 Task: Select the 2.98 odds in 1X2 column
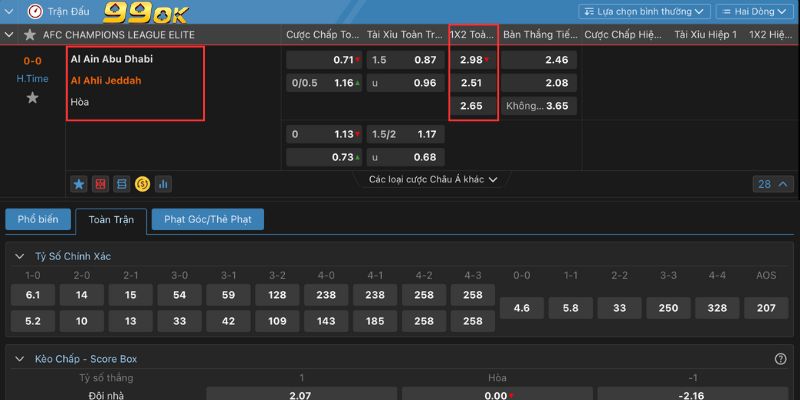tap(473, 60)
